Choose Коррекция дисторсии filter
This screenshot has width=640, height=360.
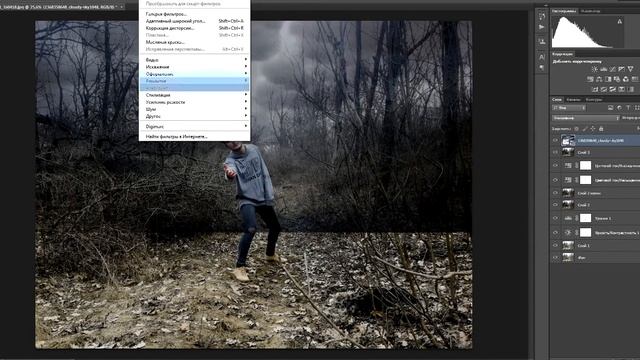(x=195, y=28)
